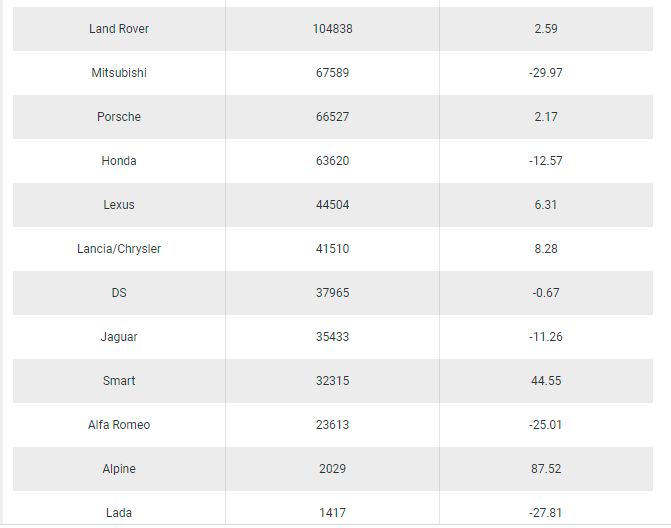Click Jaguar's sales figure 35433

(332, 337)
